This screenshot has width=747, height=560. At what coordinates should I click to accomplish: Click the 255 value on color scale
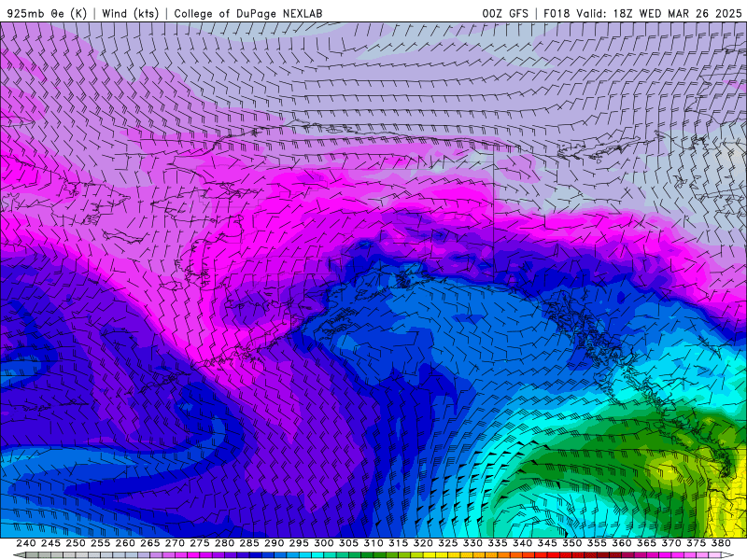(x=100, y=543)
